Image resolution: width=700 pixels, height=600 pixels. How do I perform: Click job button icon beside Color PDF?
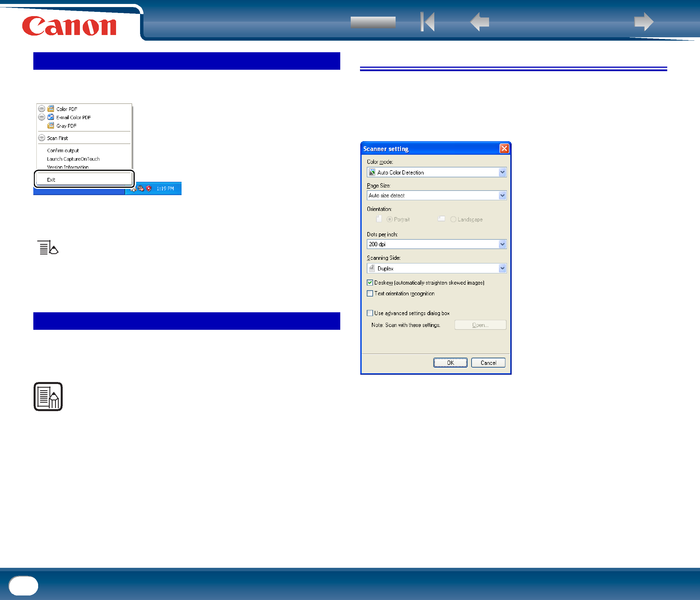(x=42, y=108)
